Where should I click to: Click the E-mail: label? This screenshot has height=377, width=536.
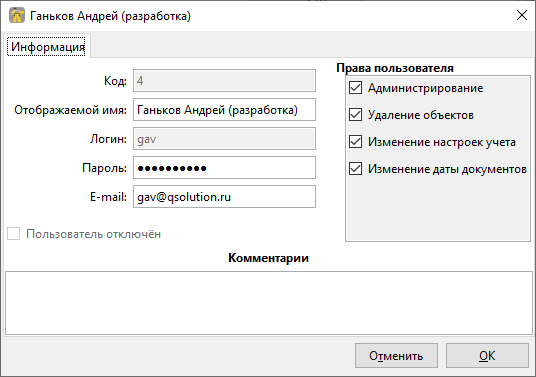108,197
